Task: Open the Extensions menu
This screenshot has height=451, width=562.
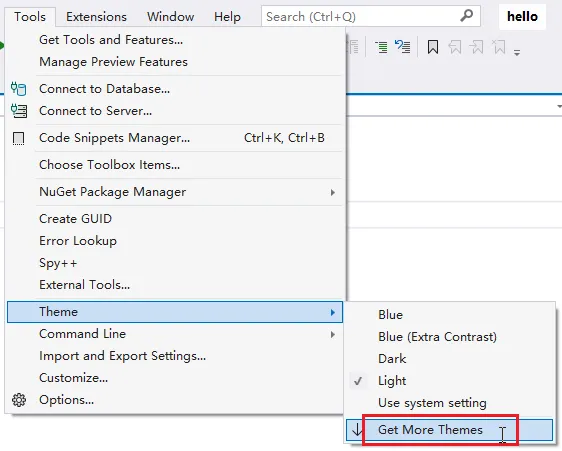Action: coord(96,16)
